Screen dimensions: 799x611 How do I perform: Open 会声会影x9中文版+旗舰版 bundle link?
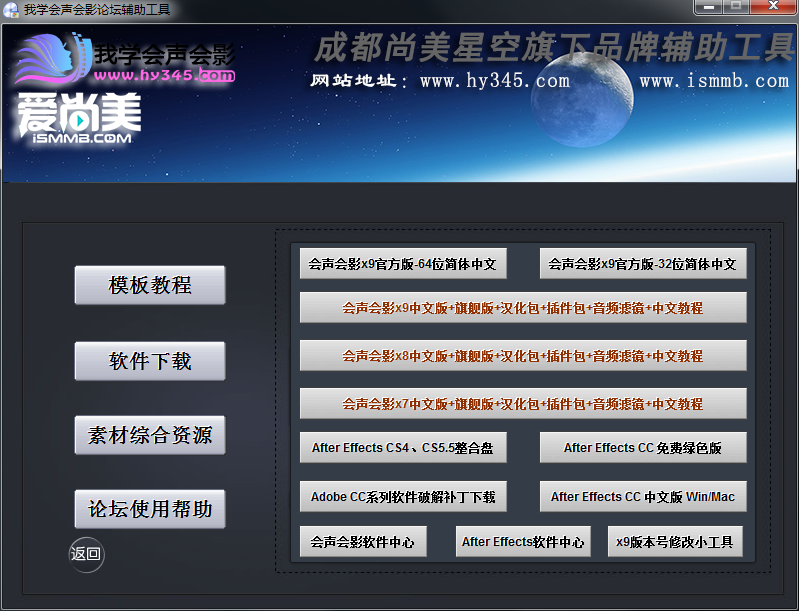coord(523,307)
